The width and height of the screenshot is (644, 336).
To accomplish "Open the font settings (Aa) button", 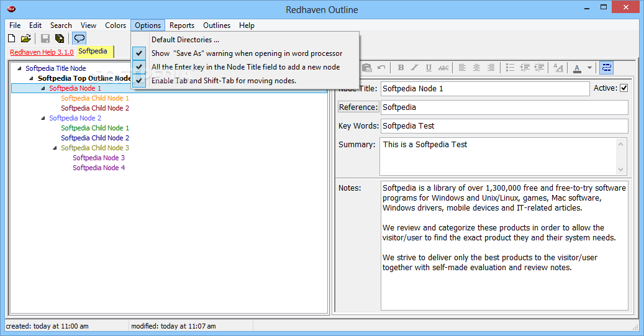I will click(558, 68).
